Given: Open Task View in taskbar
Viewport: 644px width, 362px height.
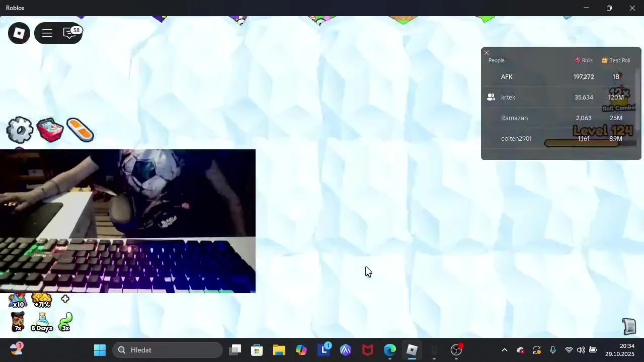Looking at the screenshot, I should click(x=235, y=350).
